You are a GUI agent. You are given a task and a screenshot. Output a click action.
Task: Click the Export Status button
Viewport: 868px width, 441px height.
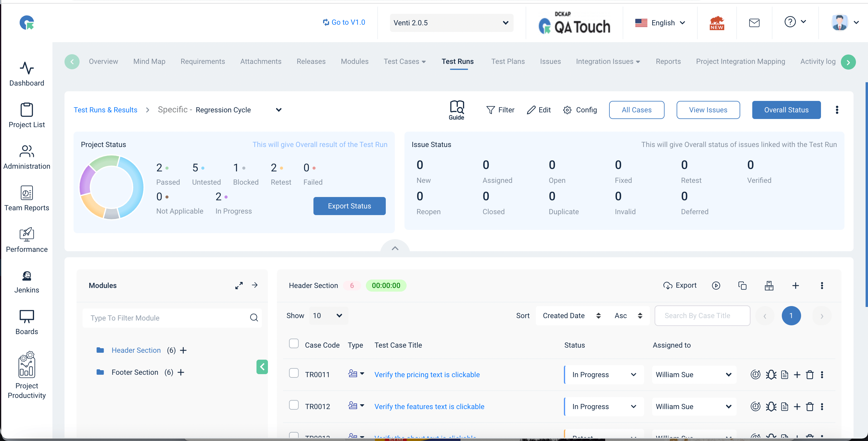pyautogui.click(x=349, y=206)
